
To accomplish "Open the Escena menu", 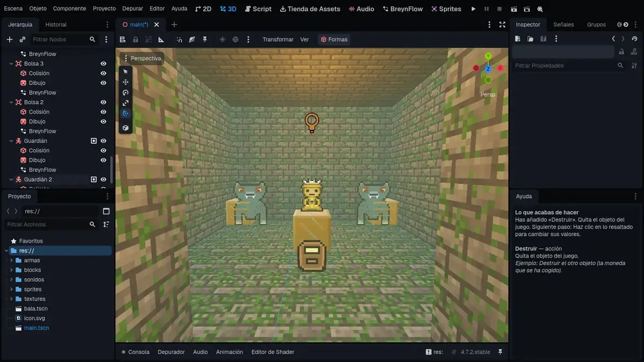I will click(13, 9).
